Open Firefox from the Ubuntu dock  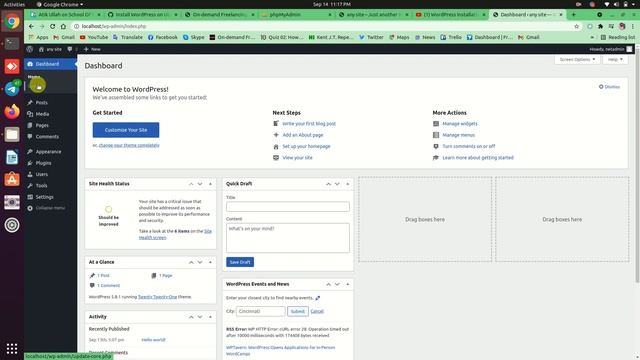point(12,111)
